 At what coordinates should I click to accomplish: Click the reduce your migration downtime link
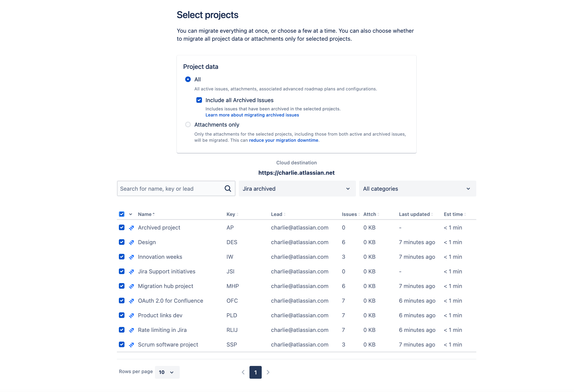pos(283,140)
